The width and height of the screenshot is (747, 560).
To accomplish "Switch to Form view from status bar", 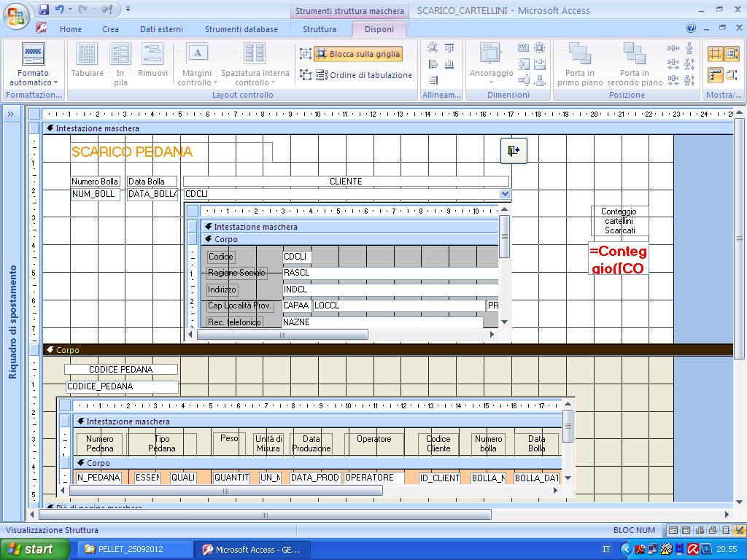I will 673,530.
